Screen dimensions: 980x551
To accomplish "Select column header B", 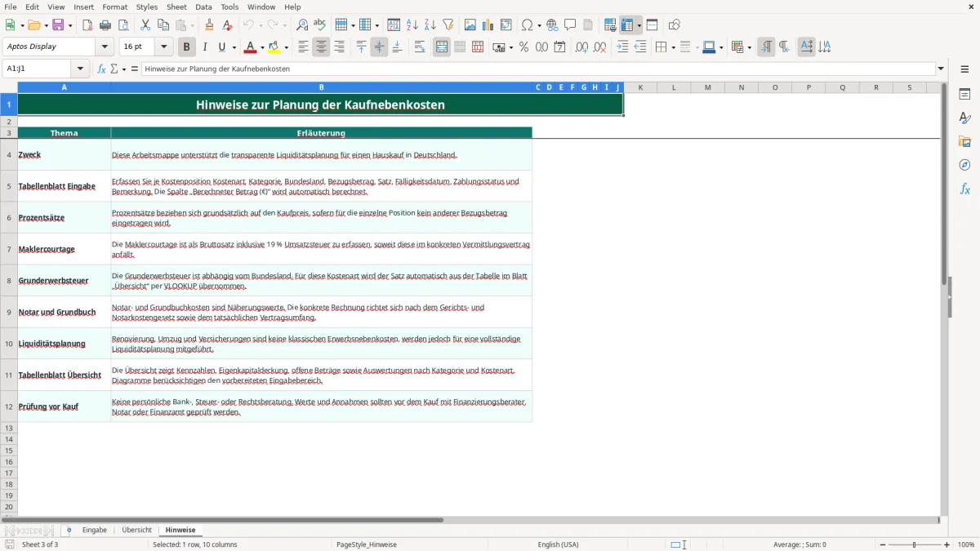I will click(321, 87).
